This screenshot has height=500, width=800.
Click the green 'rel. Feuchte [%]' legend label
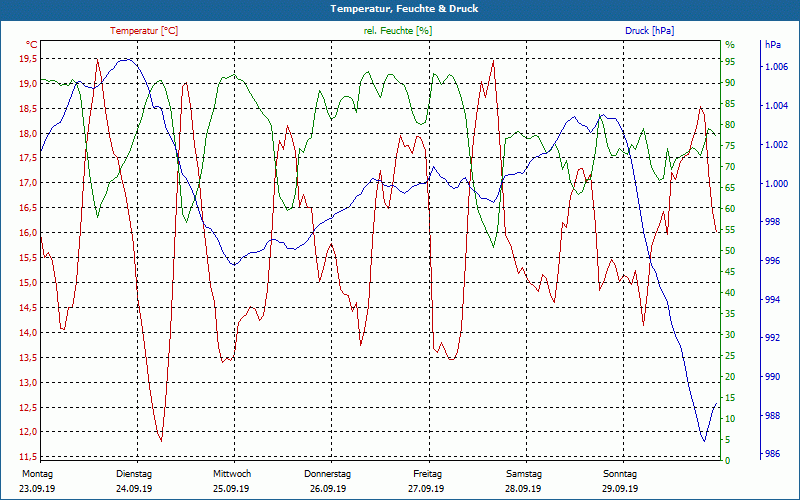click(397, 31)
